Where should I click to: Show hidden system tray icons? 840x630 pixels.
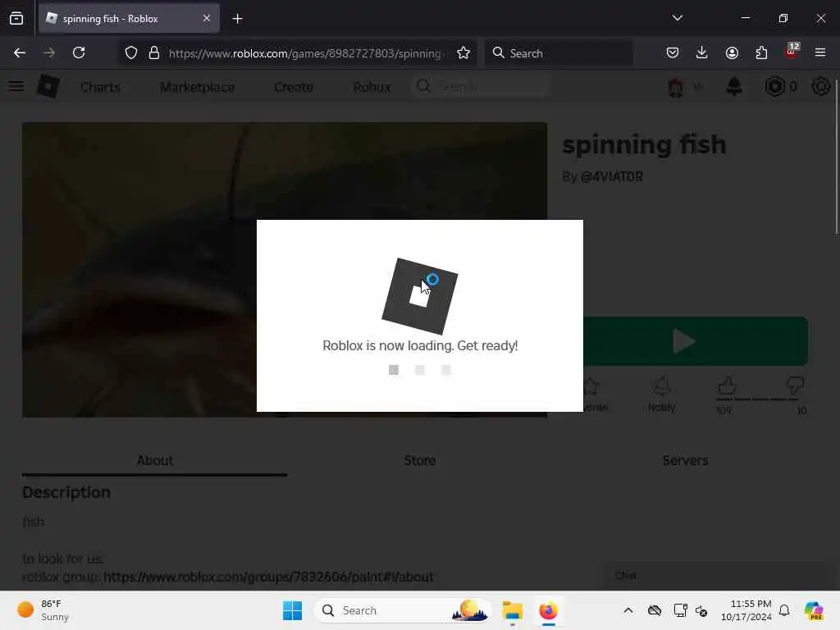[628, 610]
